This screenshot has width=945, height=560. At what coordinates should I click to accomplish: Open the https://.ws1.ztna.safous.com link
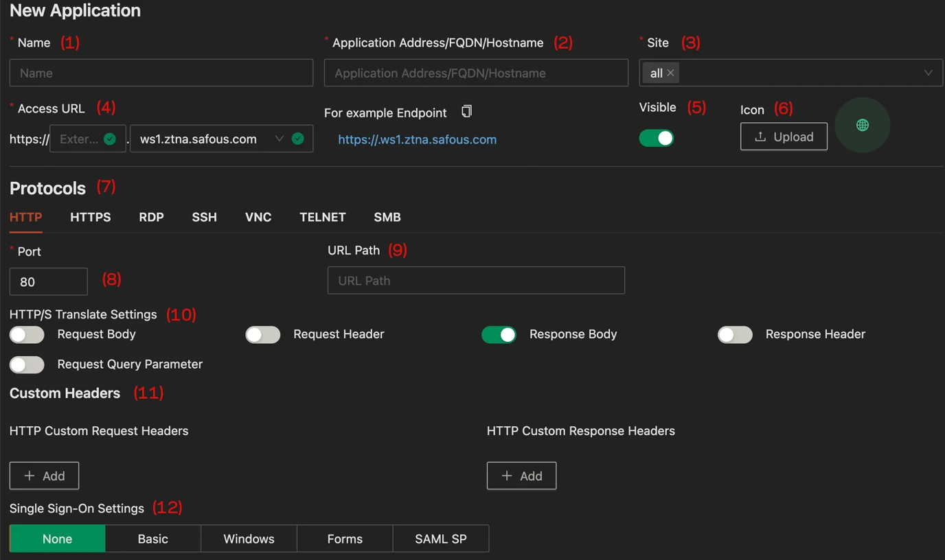[x=417, y=139]
